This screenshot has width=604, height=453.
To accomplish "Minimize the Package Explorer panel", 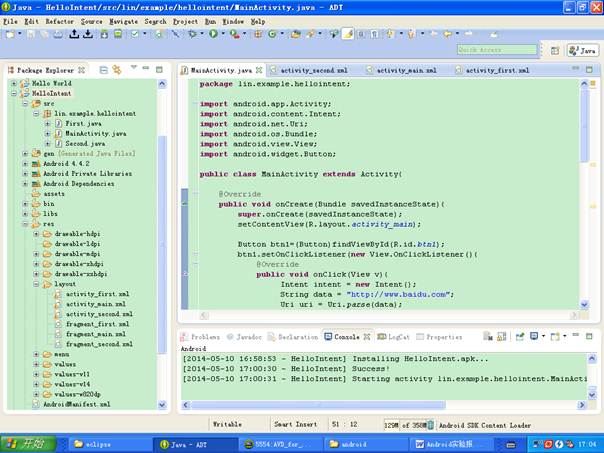I will point(145,70).
